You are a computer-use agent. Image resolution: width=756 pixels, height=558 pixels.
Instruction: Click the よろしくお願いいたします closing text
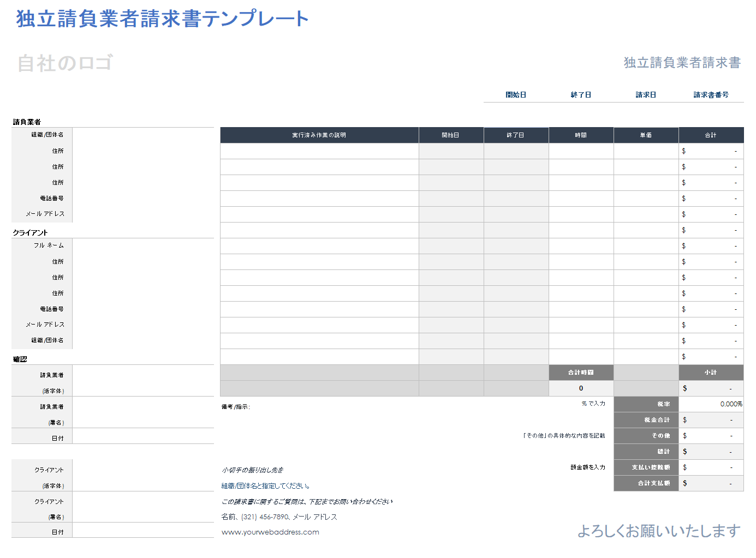[659, 531]
